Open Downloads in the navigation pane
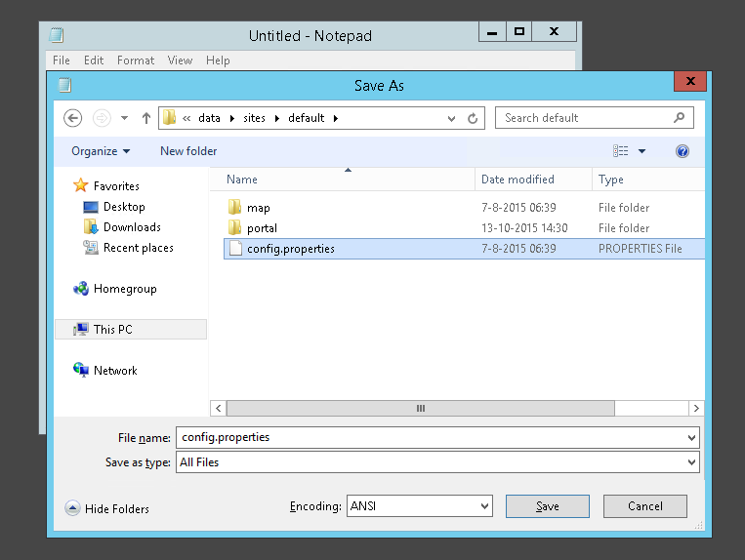Image resolution: width=745 pixels, height=560 pixels. [x=131, y=227]
